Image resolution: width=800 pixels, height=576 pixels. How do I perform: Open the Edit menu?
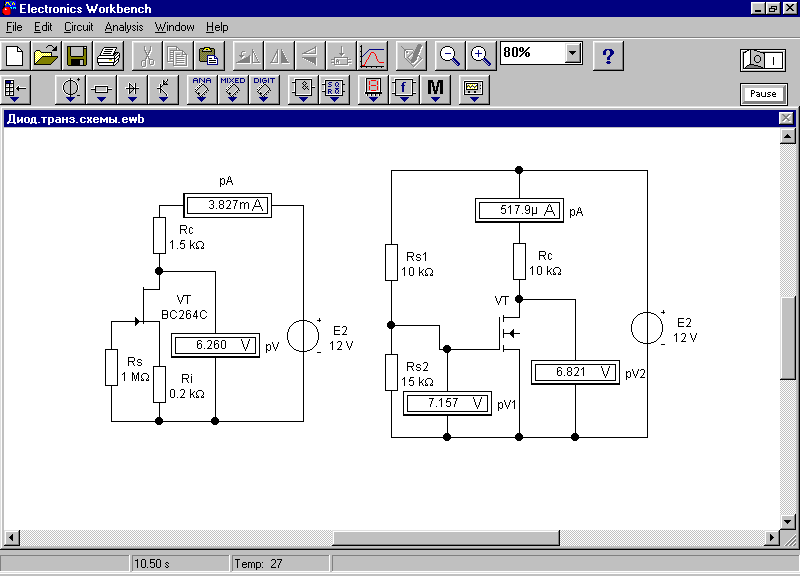(43, 27)
